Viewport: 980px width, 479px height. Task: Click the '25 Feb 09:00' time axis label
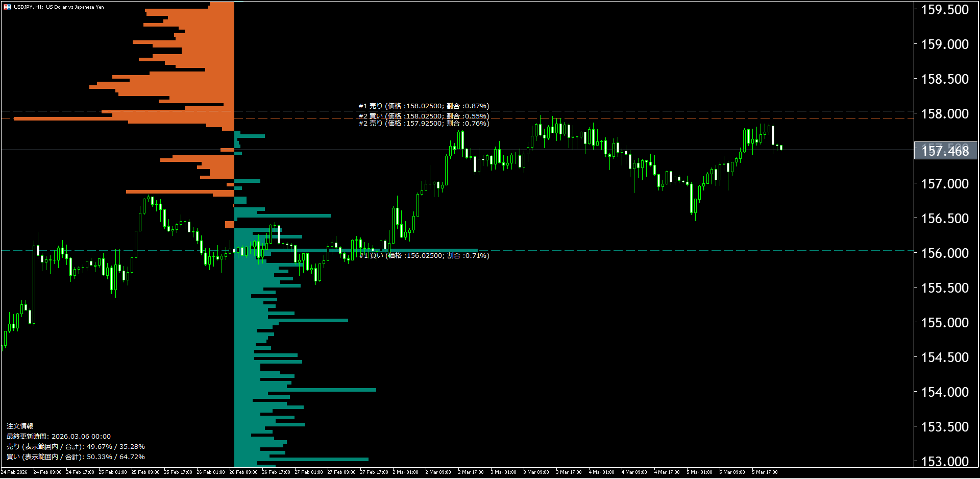[145, 472]
